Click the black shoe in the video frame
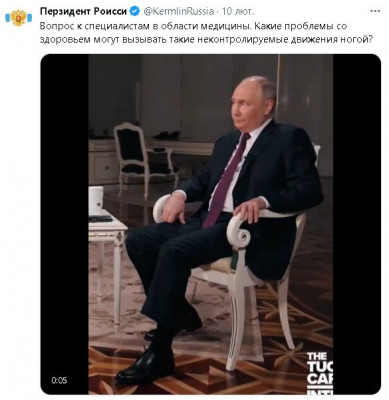 [145, 365]
